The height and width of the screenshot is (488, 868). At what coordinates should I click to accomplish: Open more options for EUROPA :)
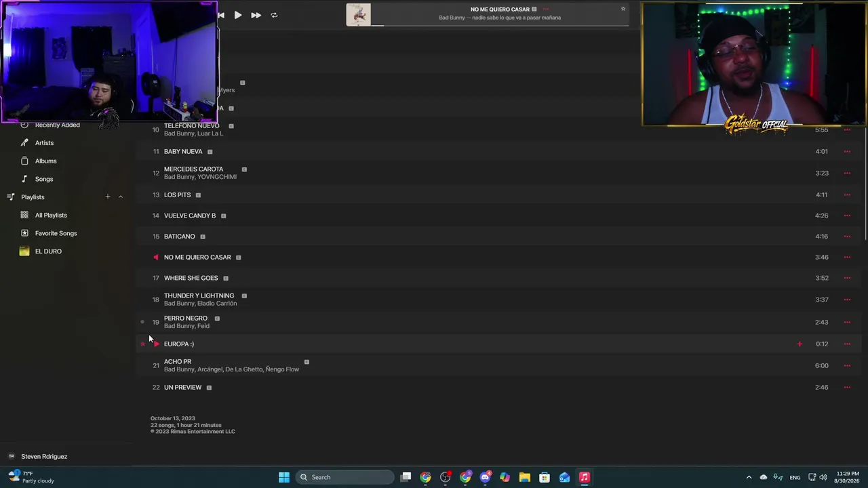[847, 344]
